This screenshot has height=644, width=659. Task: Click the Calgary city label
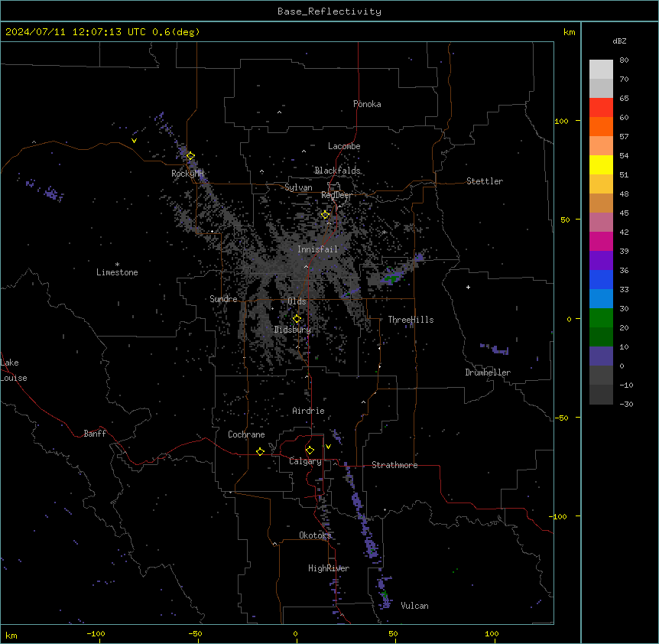(305, 461)
